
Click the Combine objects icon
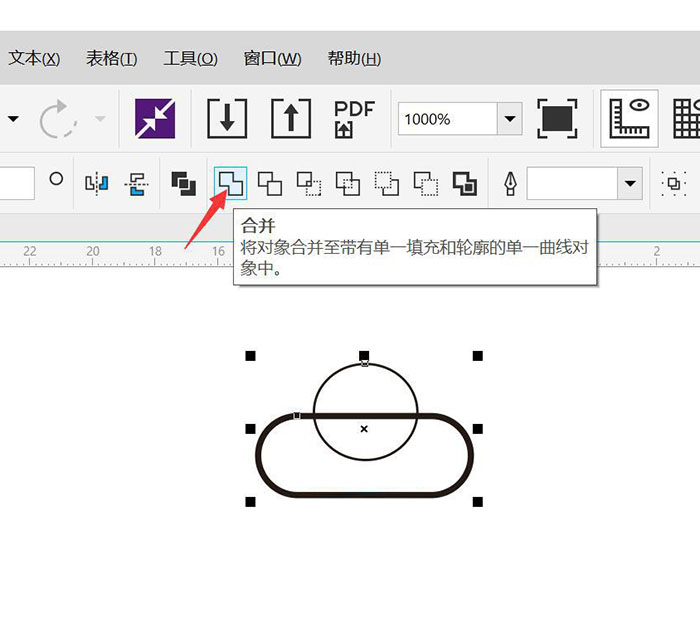tap(183, 183)
